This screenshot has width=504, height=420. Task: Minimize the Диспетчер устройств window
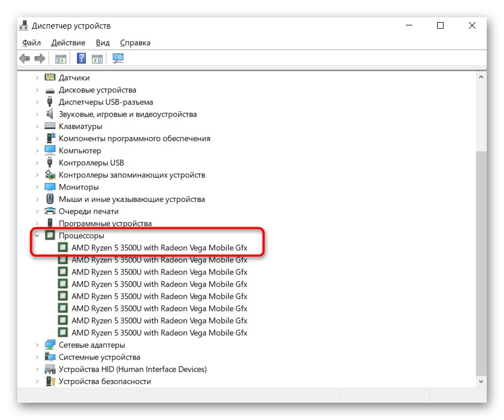pos(409,25)
